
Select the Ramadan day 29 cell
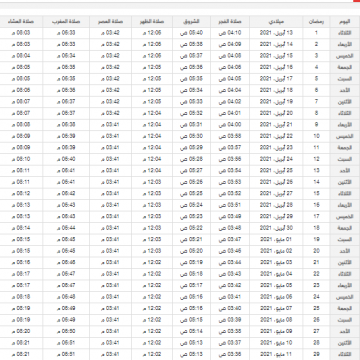click(316, 354)
